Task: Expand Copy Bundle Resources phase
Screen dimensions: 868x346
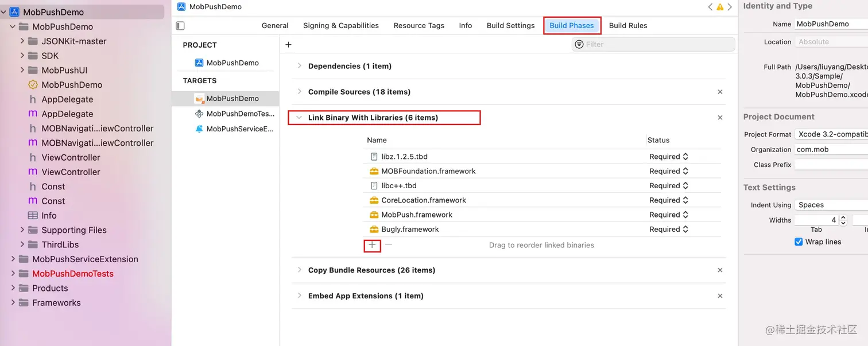Action: click(299, 270)
